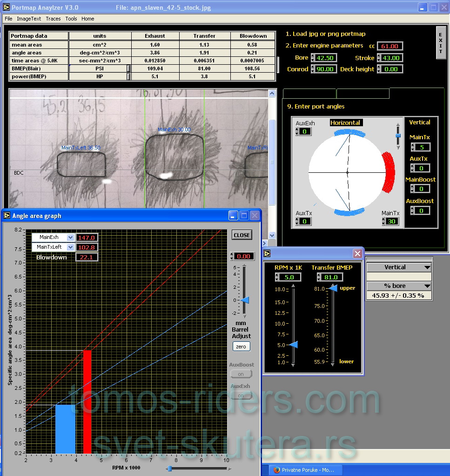Click the AuxBoost angle stepper
450x476 pixels.
(412, 211)
